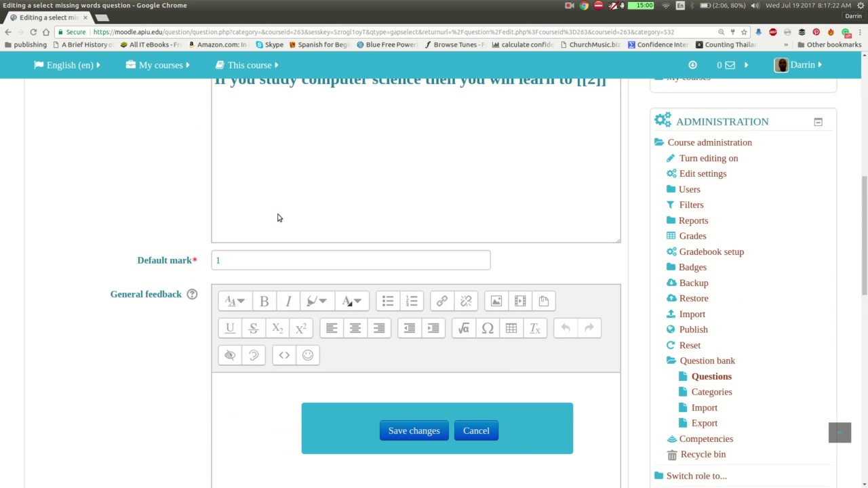Open General feedback help icon
The width and height of the screenshot is (868, 488).
tap(192, 294)
